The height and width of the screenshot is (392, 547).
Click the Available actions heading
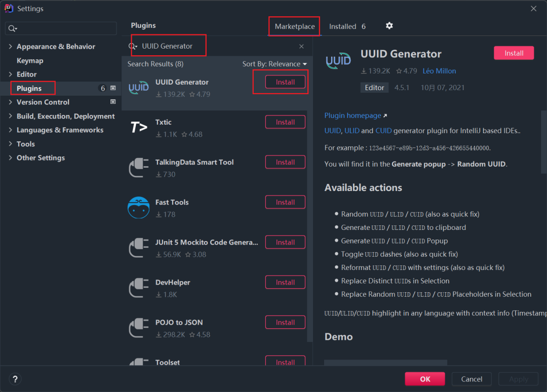pos(363,188)
